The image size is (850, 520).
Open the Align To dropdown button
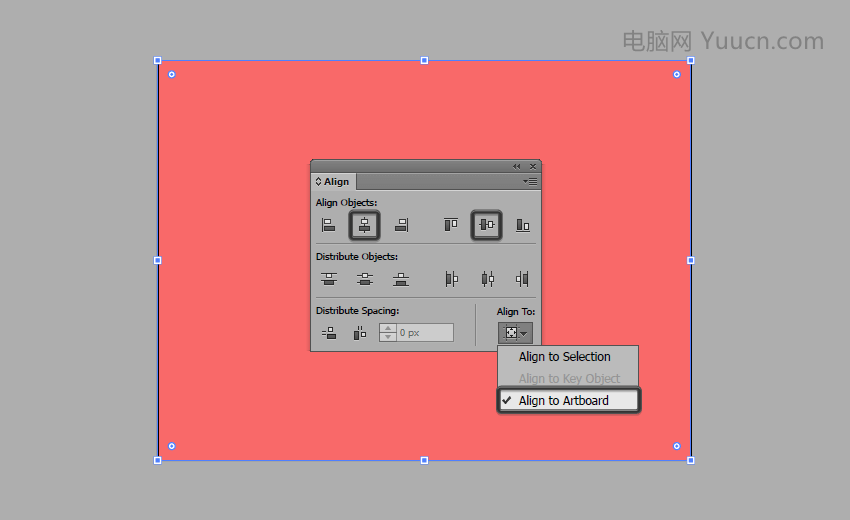[x=515, y=333]
